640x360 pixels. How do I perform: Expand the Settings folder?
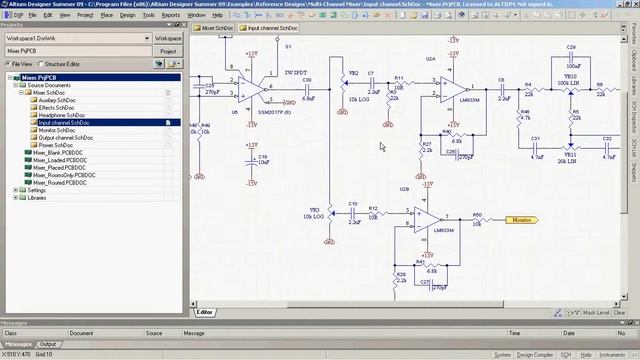pyautogui.click(x=16, y=190)
